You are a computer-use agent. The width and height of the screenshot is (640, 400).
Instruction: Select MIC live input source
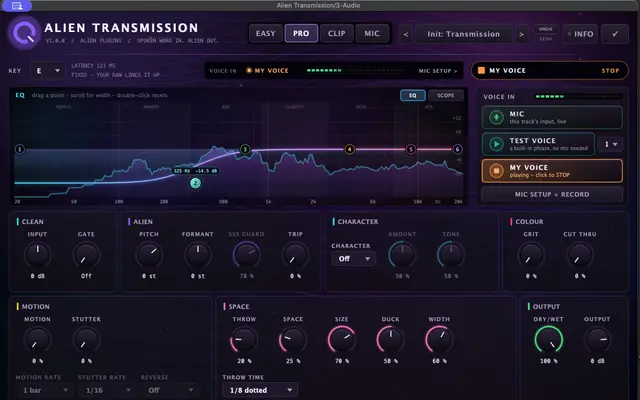pyautogui.click(x=552, y=118)
